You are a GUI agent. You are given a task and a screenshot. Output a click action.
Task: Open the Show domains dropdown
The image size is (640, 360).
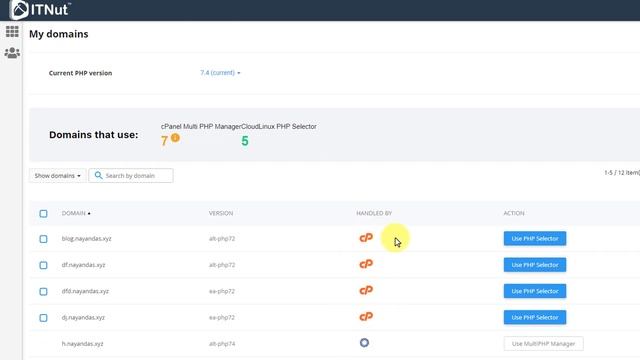pos(58,176)
